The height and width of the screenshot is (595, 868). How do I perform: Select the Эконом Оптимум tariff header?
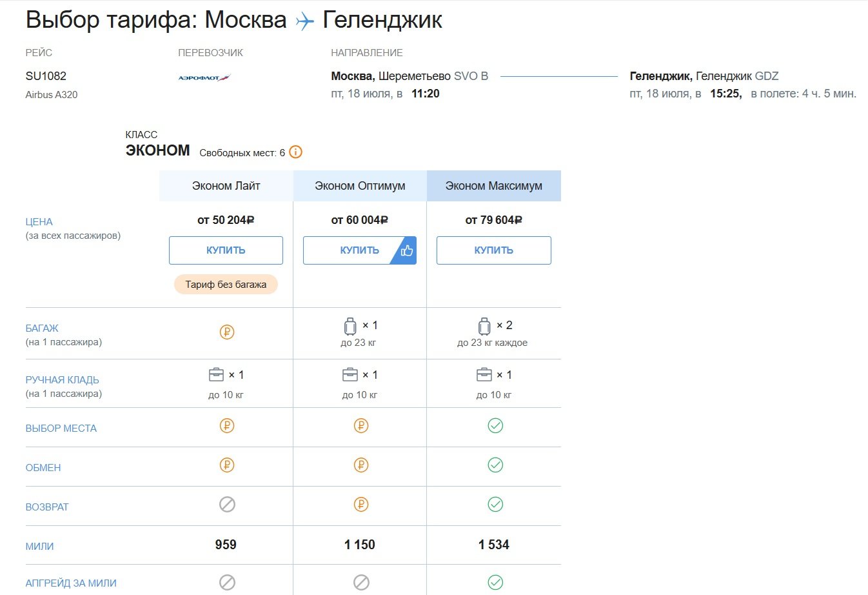coord(360,186)
